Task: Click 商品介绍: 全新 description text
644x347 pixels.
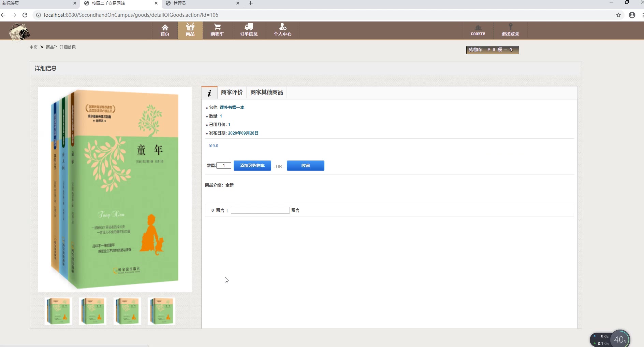Action: (x=219, y=185)
